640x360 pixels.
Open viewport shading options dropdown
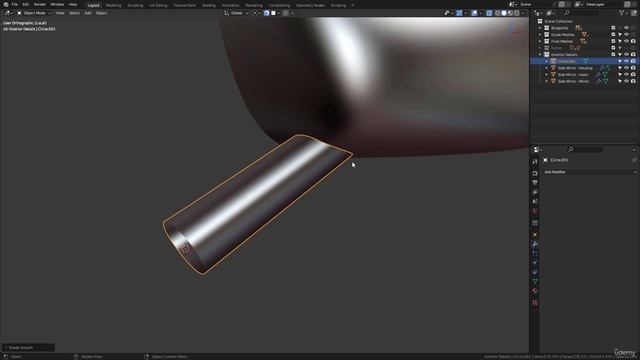[523, 13]
